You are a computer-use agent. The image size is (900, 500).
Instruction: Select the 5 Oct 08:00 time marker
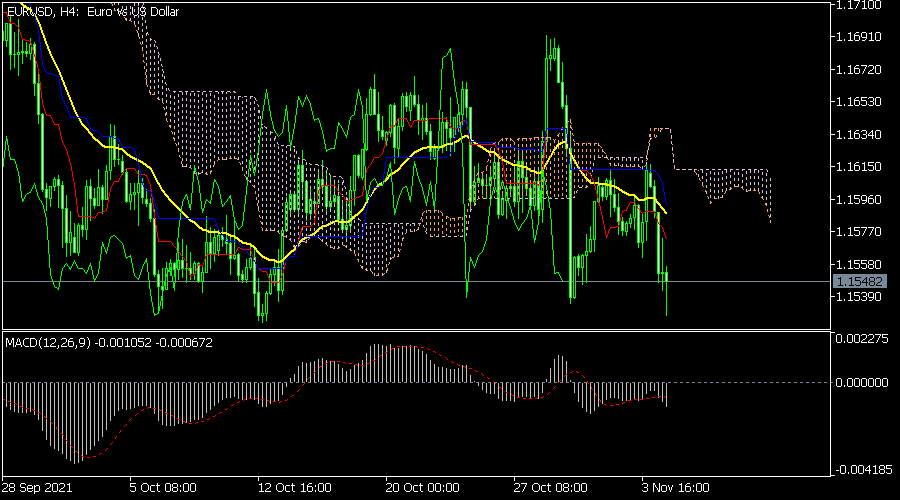164,488
